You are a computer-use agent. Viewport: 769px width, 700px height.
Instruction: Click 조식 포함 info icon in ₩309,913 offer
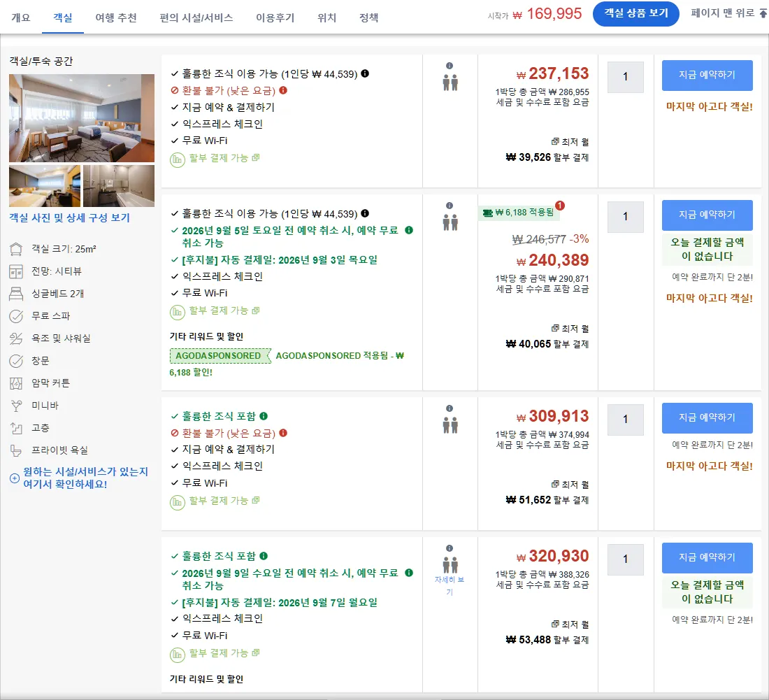264,416
